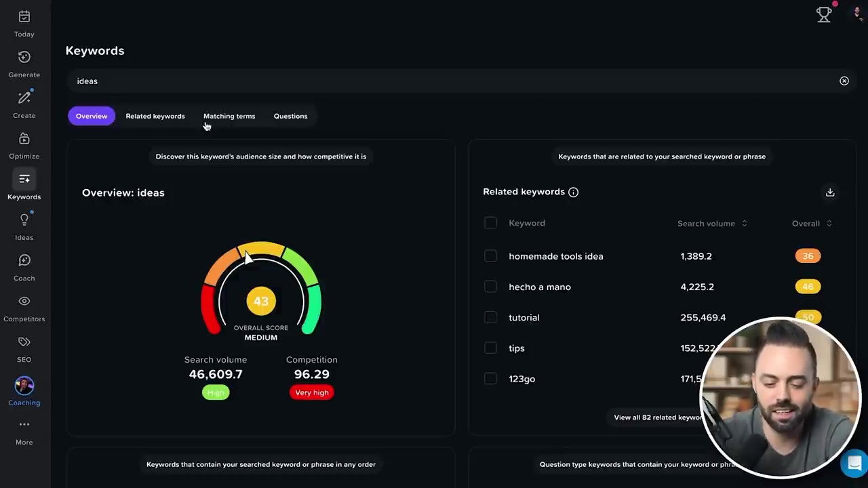This screenshot has height=488, width=868.
Task: Click the red Very high competition badge
Action: point(312,392)
